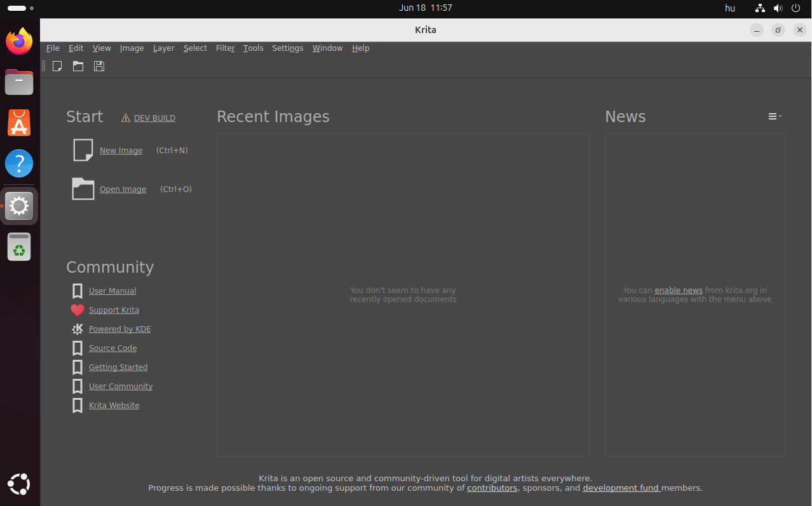
Task: Click the red heart icon beside Support Krita
Action: pos(78,310)
